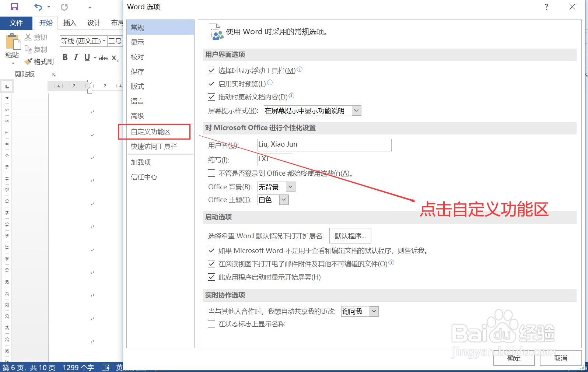Click the 确定 button

pyautogui.click(x=514, y=358)
